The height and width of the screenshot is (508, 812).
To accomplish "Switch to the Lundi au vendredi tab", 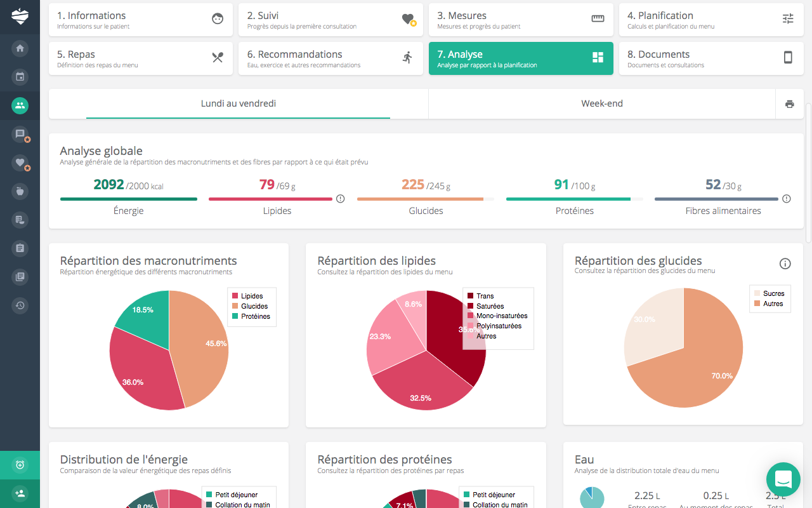I will pos(239,104).
